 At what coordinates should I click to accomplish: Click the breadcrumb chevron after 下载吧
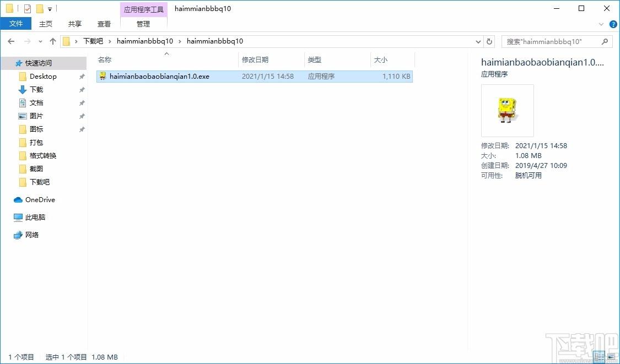coord(110,41)
